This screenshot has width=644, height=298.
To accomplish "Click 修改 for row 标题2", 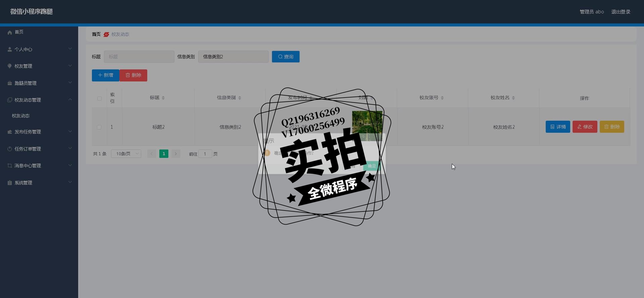I will click(x=585, y=127).
